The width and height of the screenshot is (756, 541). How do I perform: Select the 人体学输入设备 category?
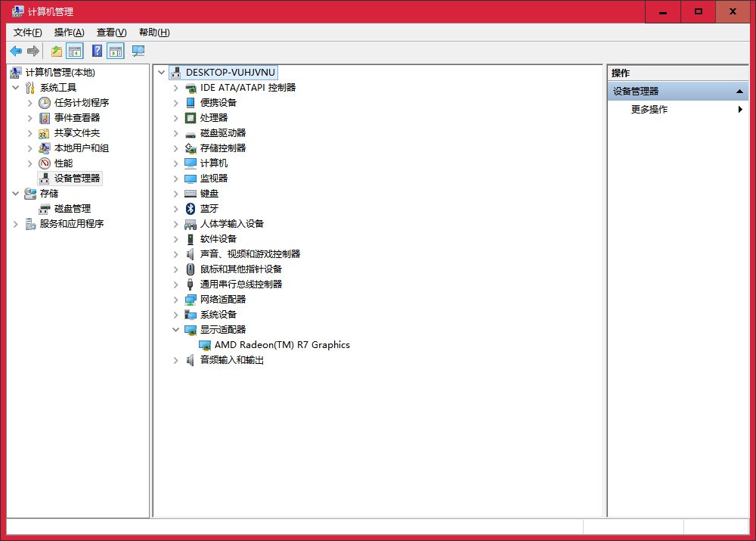232,224
